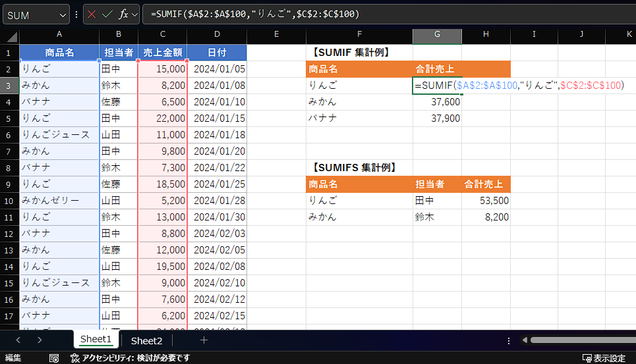Select the orange 合計売上 header cell in SUMIF table
Viewport: 636px width, 364px height.
pyautogui.click(x=436, y=68)
